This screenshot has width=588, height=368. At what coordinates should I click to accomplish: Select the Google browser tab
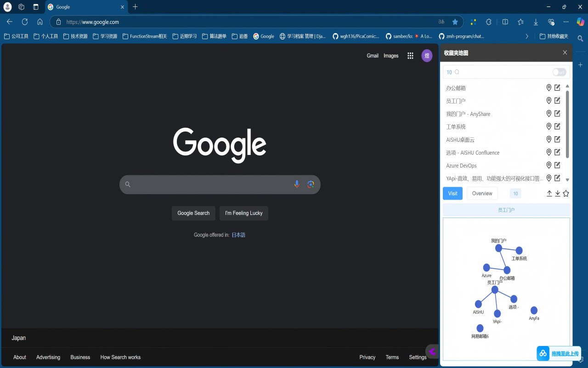coord(86,7)
